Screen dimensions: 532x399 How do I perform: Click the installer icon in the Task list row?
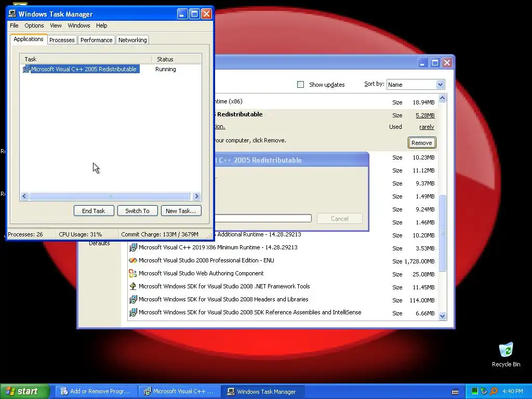[26, 69]
